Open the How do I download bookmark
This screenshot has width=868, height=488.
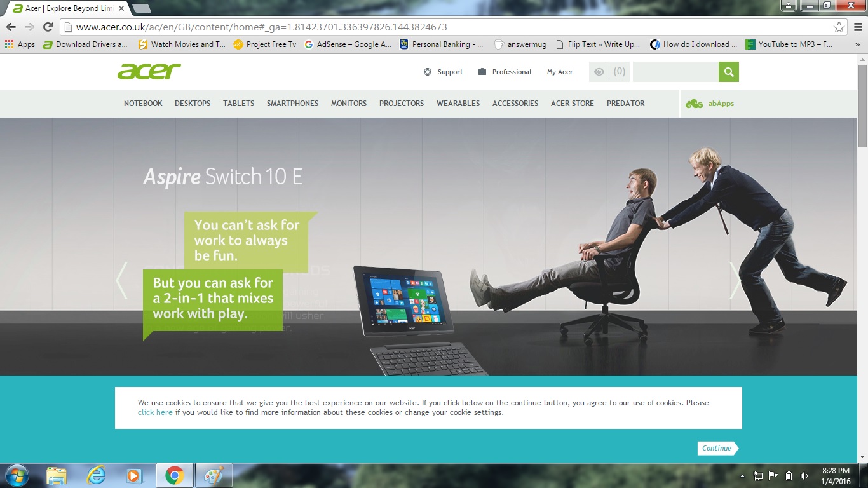(x=694, y=44)
